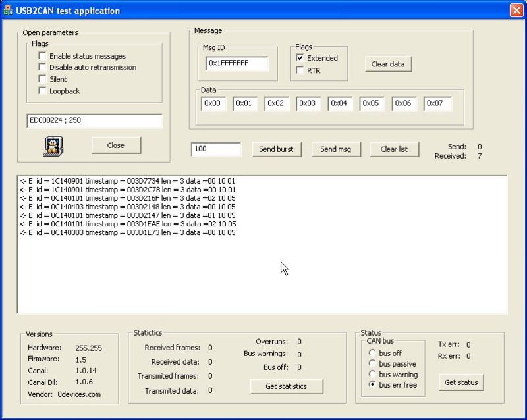Choose bus warning option
This screenshot has height=420, width=527.
tap(371, 374)
